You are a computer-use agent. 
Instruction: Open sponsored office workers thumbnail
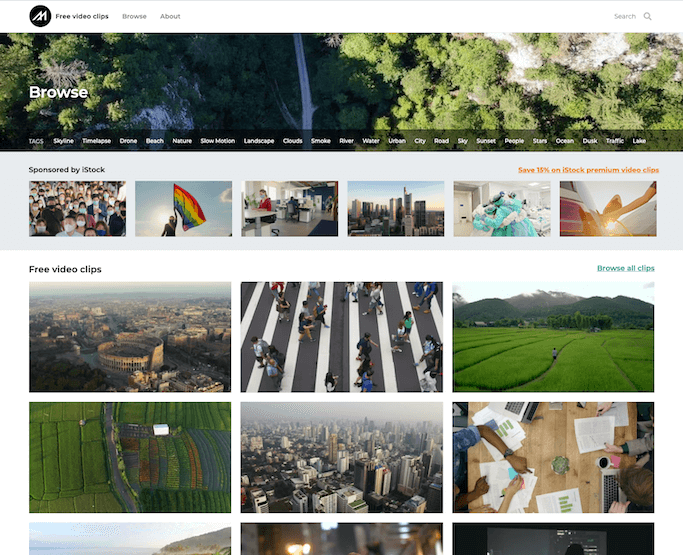(x=290, y=209)
